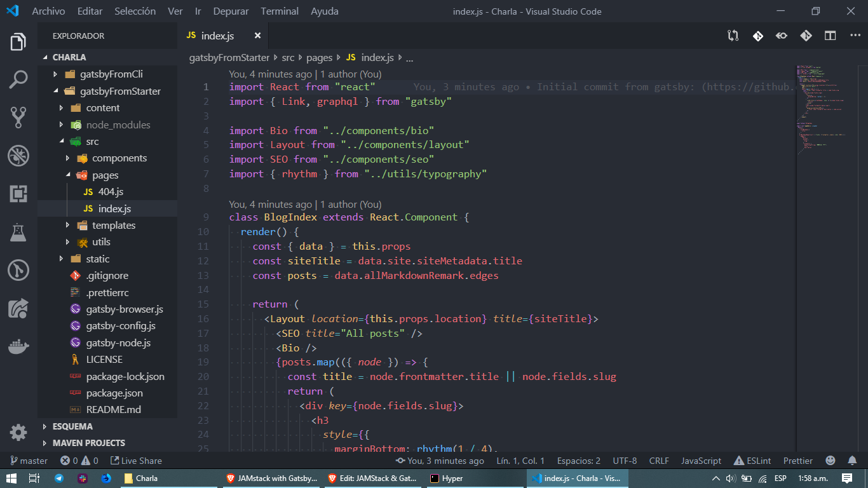Expand the node_modules folder
The image size is (868, 488).
[x=107, y=125]
